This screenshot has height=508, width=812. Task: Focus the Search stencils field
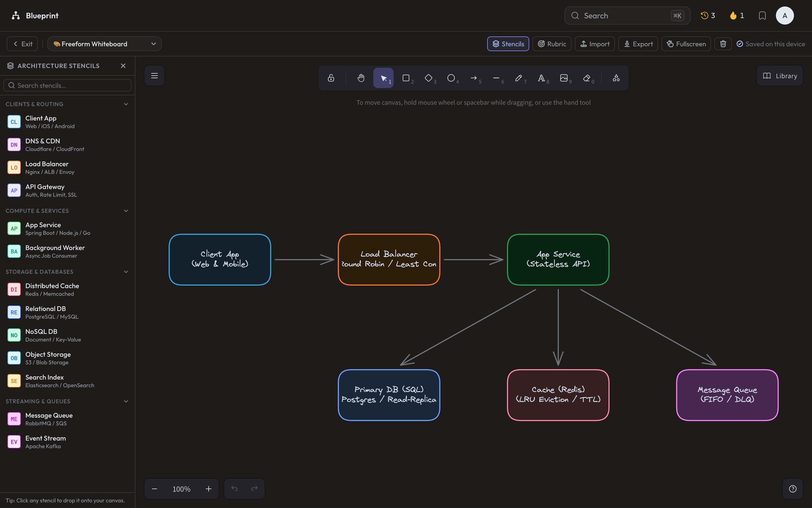[x=67, y=86]
